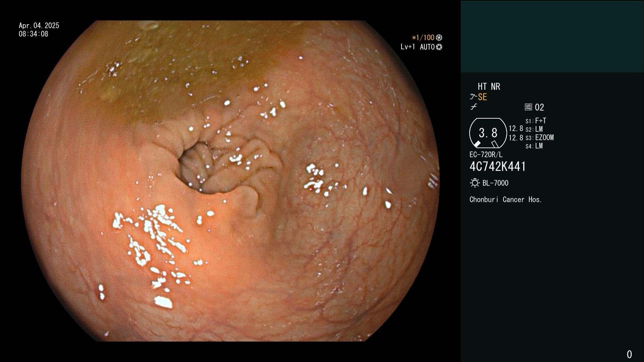Click the scope model EC-720R/L
This screenshot has width=644, height=362.
point(486,155)
